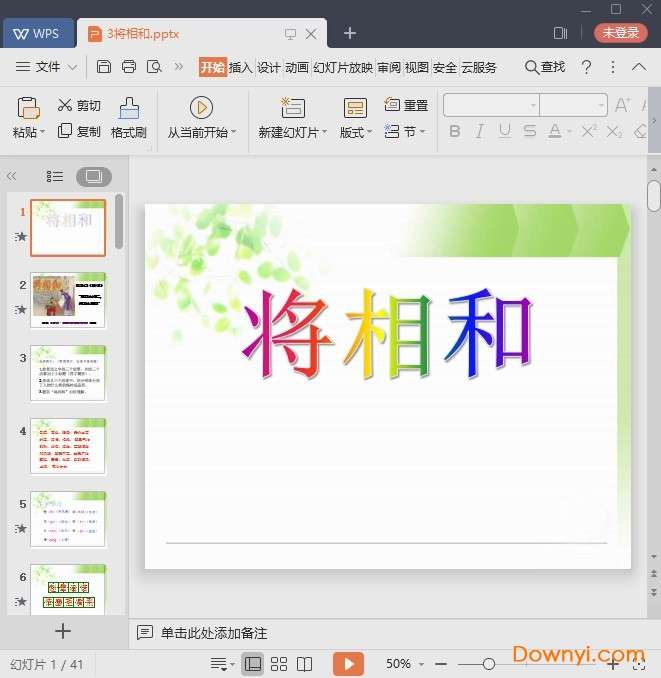Activate Format Painter 格式刷
Image resolution: width=661 pixels, height=678 pixels.
tap(129, 117)
